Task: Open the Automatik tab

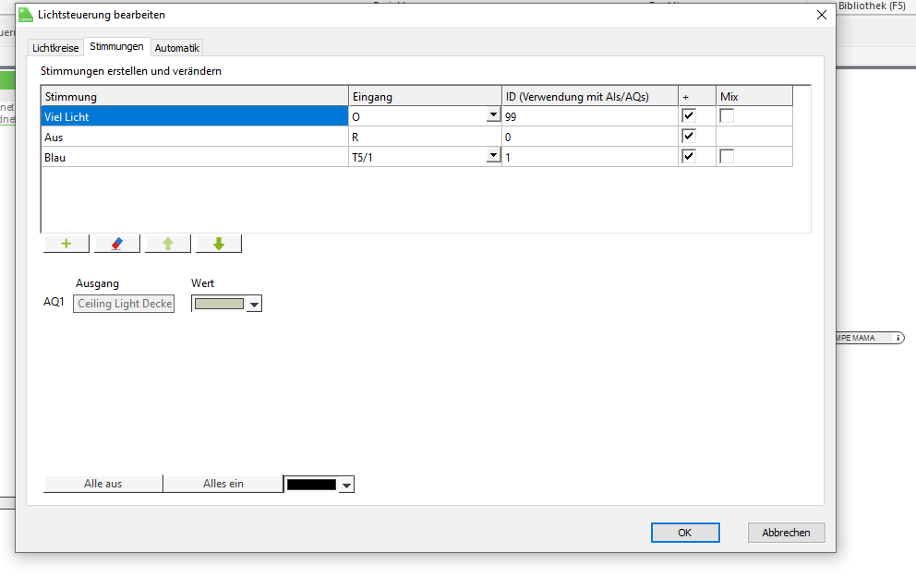Action: coord(177,48)
